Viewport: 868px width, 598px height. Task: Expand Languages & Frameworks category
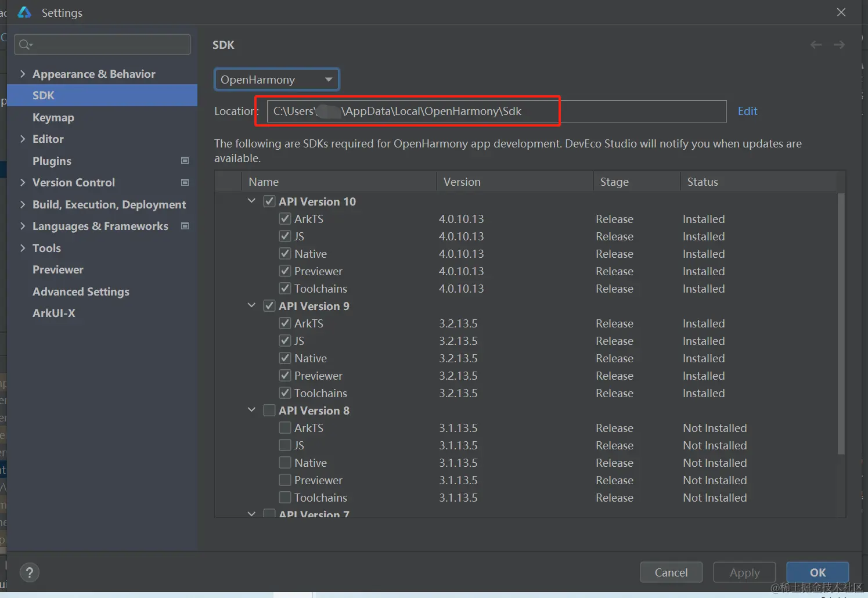23,226
